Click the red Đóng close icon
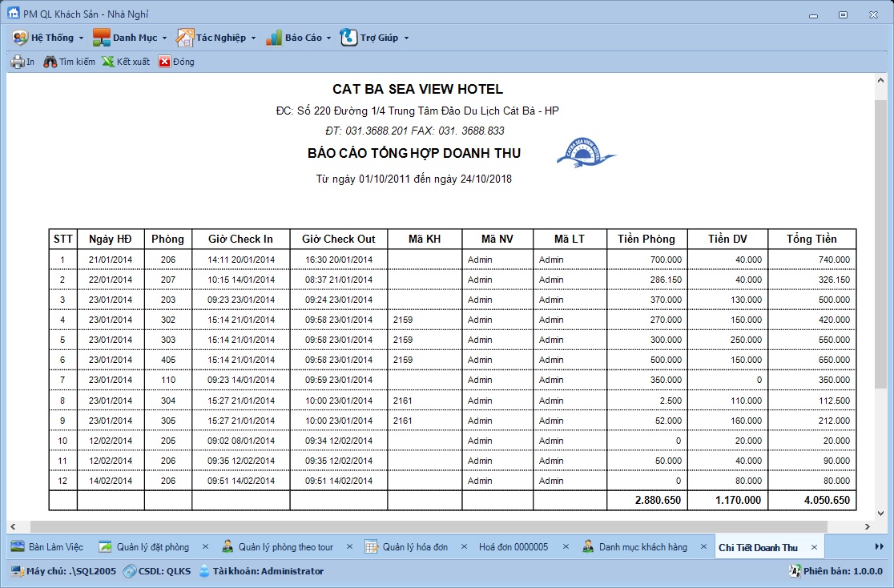The image size is (894, 588). click(x=164, y=62)
